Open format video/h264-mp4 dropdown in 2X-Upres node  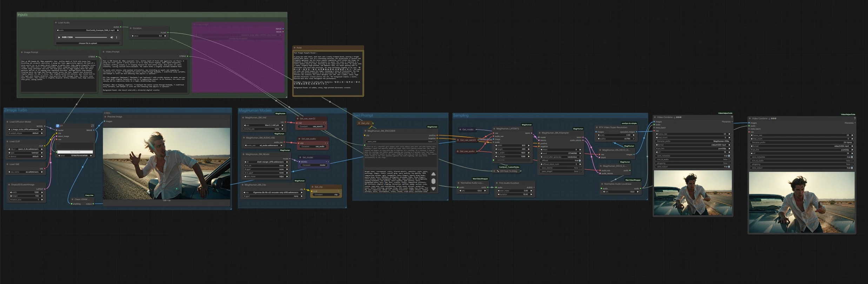(x=801, y=146)
